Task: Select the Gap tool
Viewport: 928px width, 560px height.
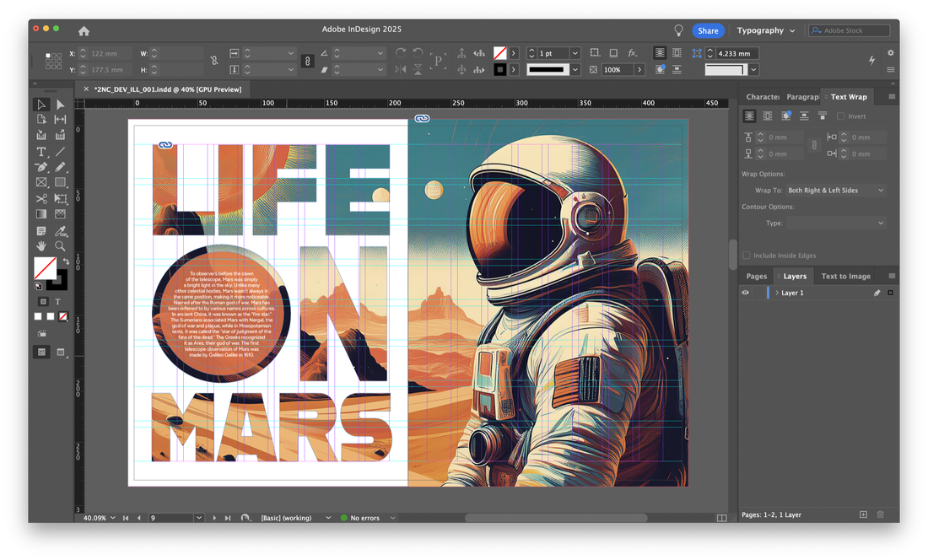Action: coord(61,120)
